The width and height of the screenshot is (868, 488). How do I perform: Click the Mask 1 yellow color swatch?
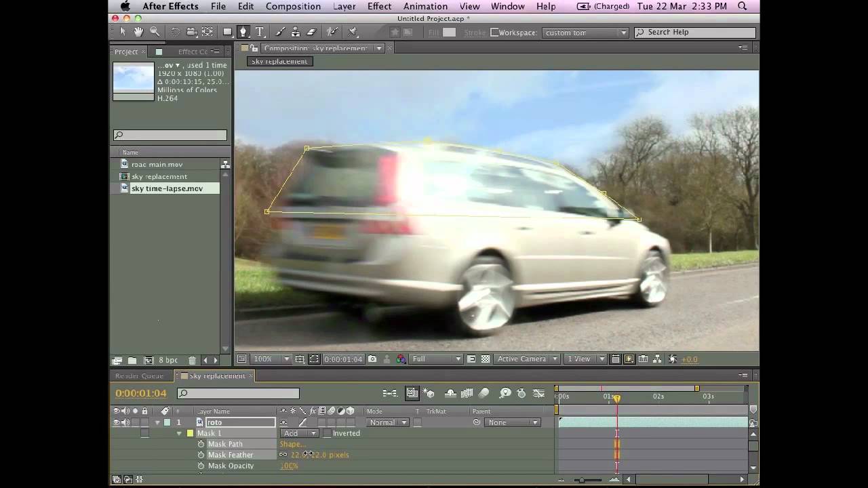pos(190,433)
